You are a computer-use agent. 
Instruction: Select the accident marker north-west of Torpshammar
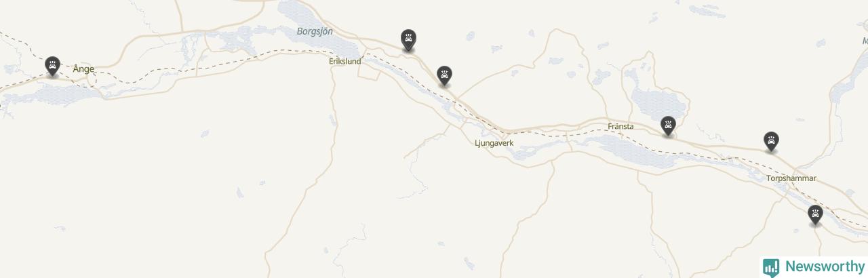click(770, 141)
